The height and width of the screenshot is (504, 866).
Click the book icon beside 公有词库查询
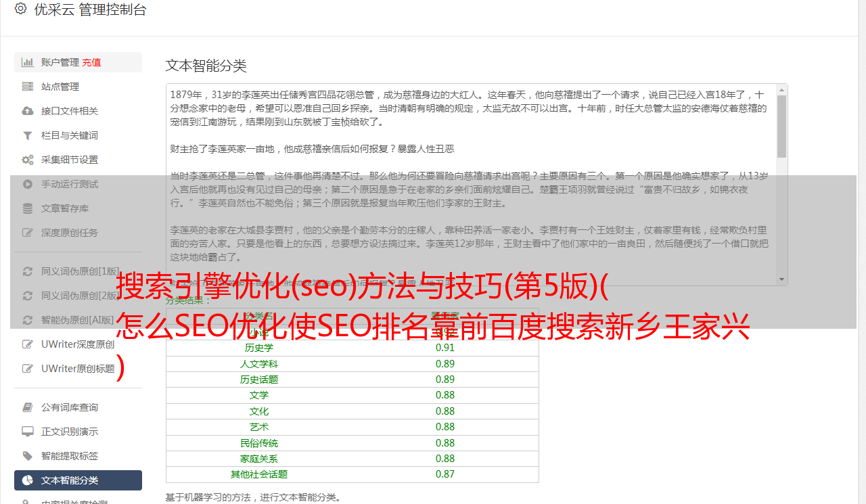[x=28, y=407]
